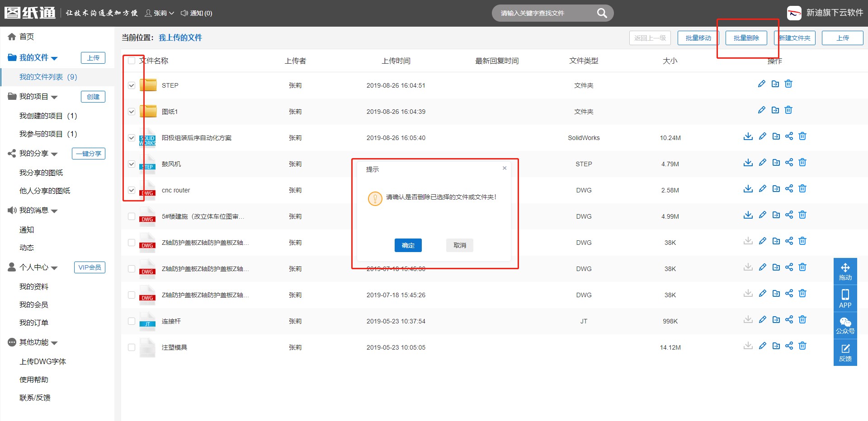Delete the cnc router file via trash icon

pos(802,189)
